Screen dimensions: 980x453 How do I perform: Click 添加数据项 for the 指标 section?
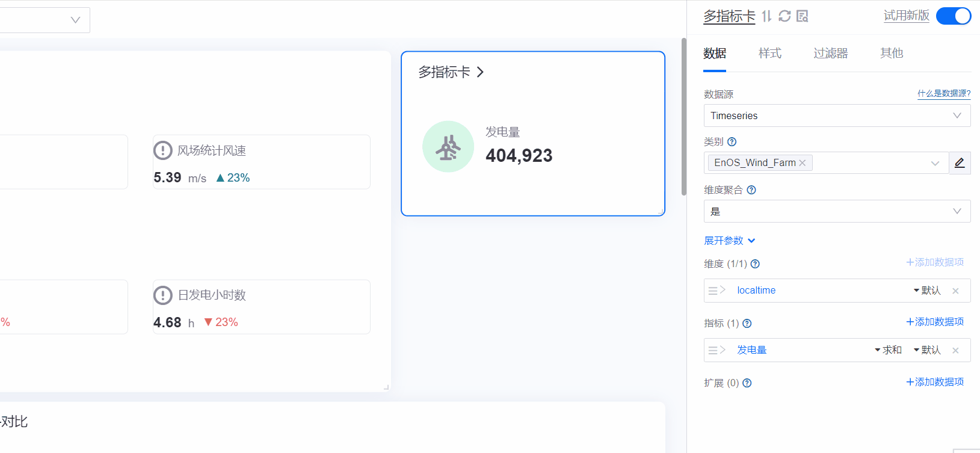[935, 322]
